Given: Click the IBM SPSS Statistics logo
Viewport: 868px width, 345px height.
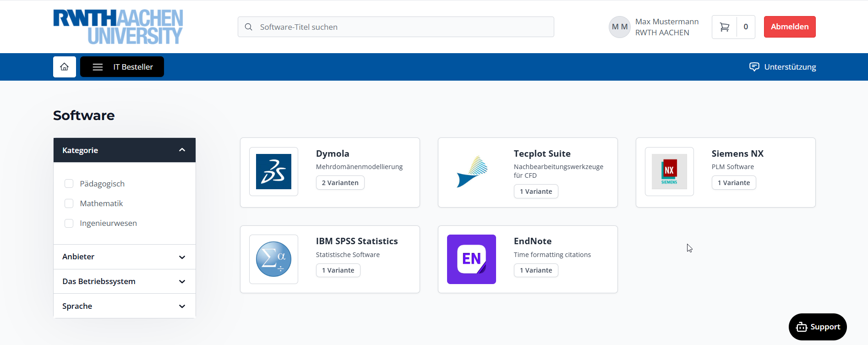Looking at the screenshot, I should pos(273,259).
